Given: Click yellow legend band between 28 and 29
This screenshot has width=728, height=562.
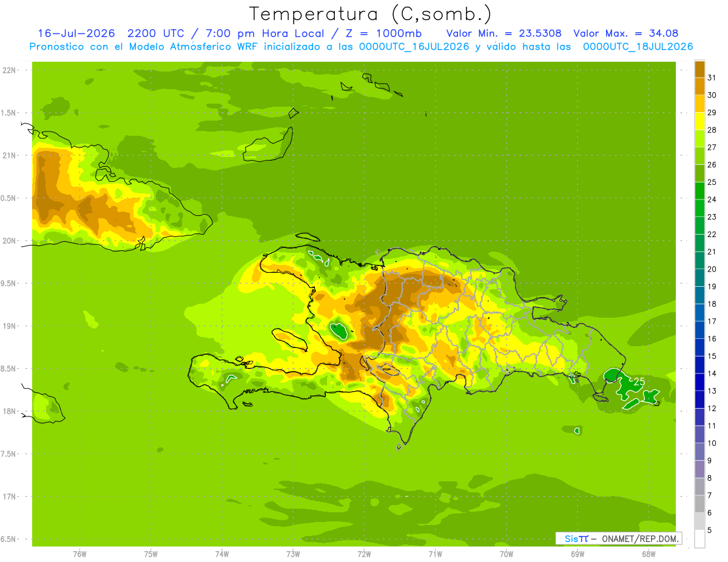Looking at the screenshot, I should click(699, 121).
